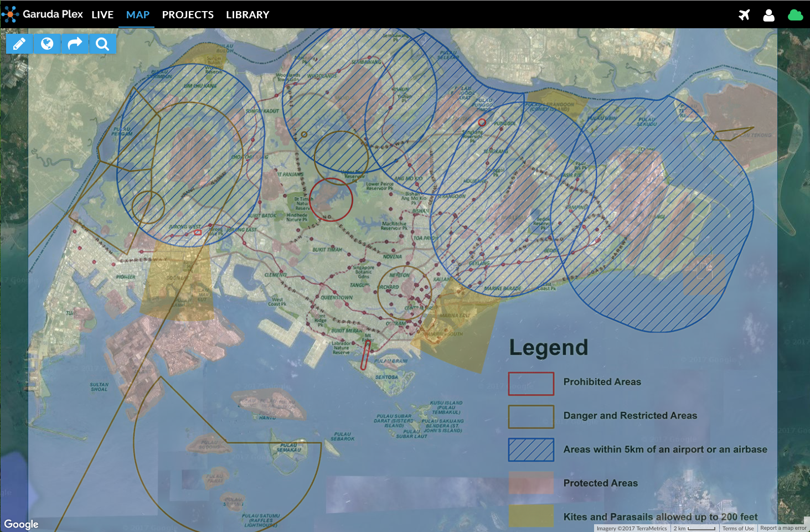Click the 'Prohibited Areas' legend label

(602, 382)
